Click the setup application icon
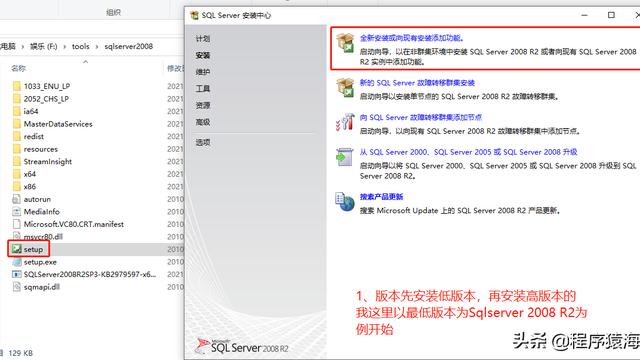The height and width of the screenshot is (360, 640). click(16, 249)
